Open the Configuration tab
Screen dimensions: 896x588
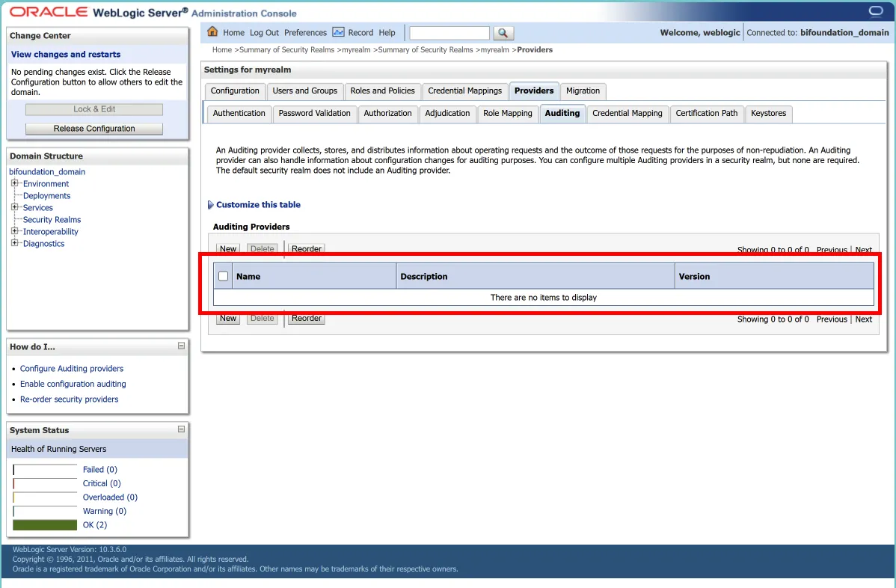tap(235, 91)
